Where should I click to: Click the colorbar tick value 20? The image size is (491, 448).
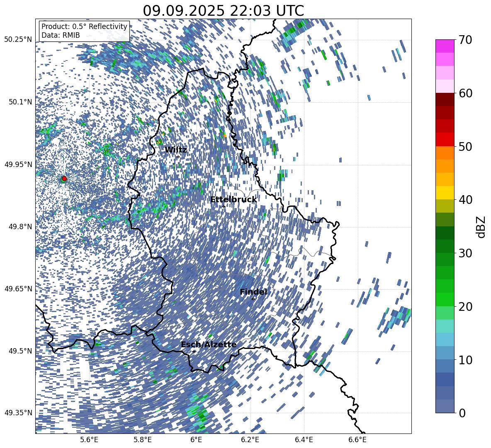click(465, 306)
